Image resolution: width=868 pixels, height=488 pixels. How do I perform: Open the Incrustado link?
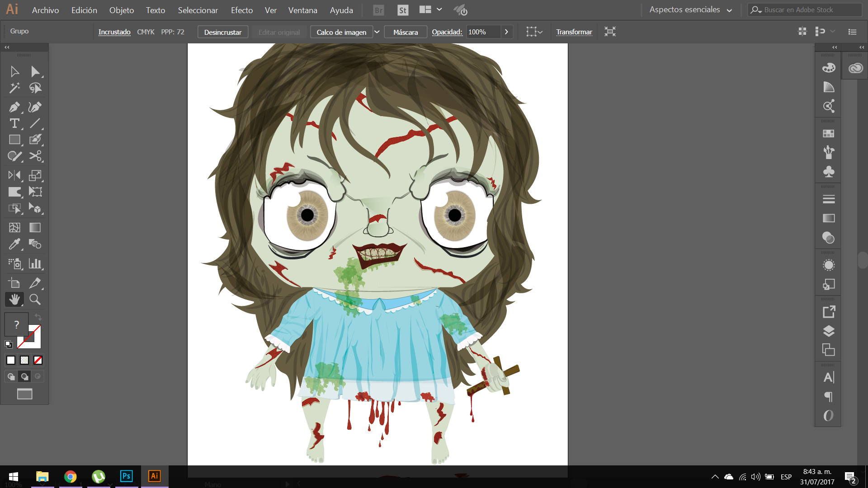click(x=114, y=32)
